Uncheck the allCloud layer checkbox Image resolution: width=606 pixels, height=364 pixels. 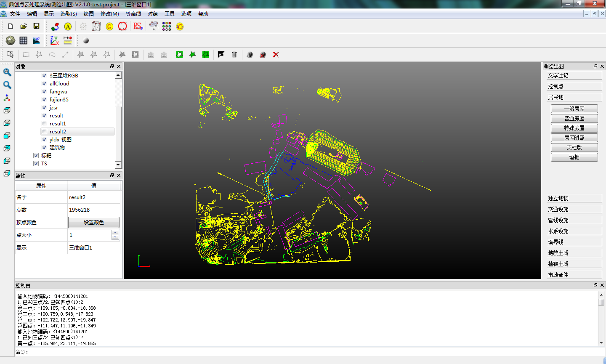[x=44, y=84]
